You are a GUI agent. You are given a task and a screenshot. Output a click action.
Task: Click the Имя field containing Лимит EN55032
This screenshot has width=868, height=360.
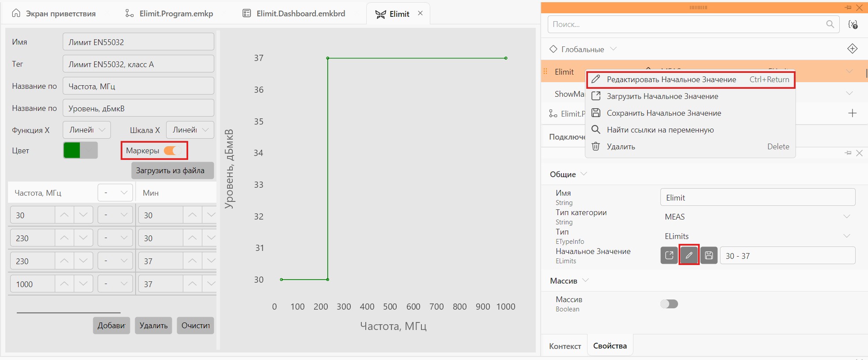point(138,42)
